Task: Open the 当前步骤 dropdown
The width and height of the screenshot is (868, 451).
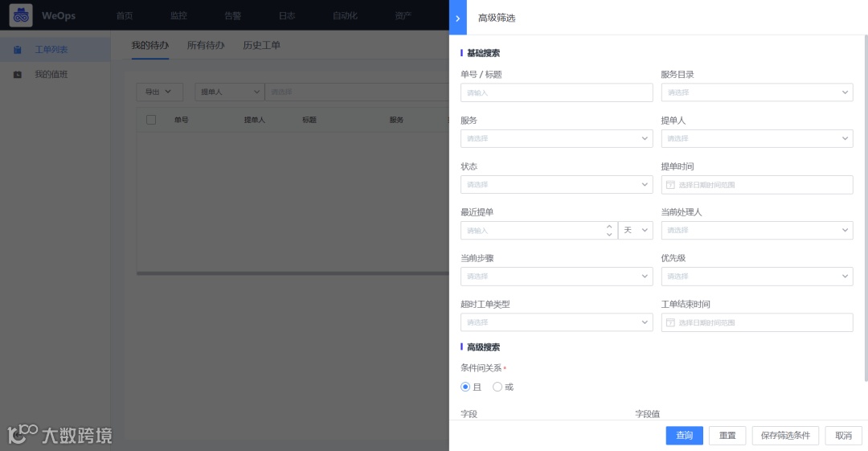Action: pyautogui.click(x=556, y=277)
